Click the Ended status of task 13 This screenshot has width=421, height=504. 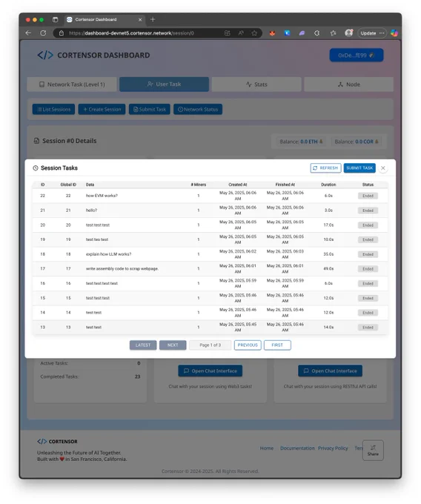tap(368, 327)
